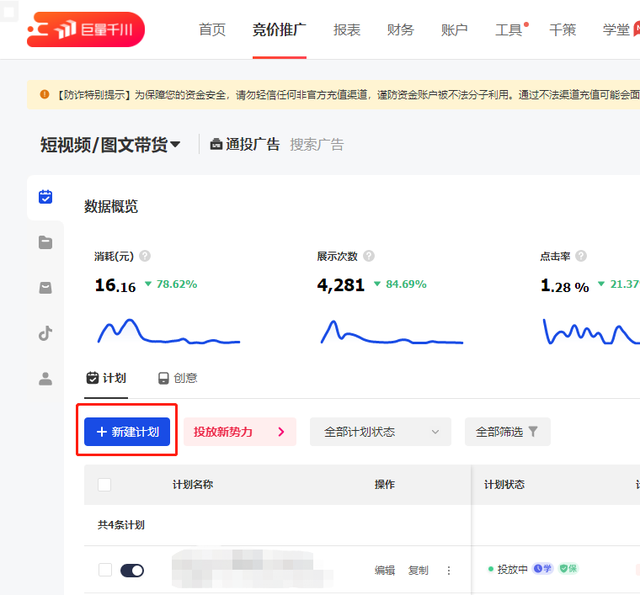The width and height of the screenshot is (640, 595).
Task: Click the 通投广告 briefcase icon
Action: coord(216,144)
